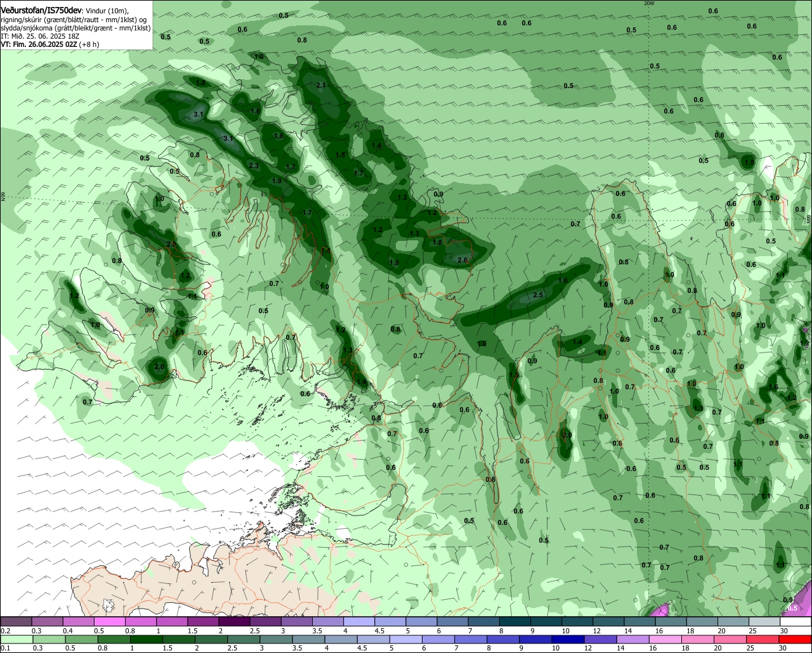The image size is (812, 653).
Task: Pick the white snow legend swatch at 30
Action: (x=795, y=621)
